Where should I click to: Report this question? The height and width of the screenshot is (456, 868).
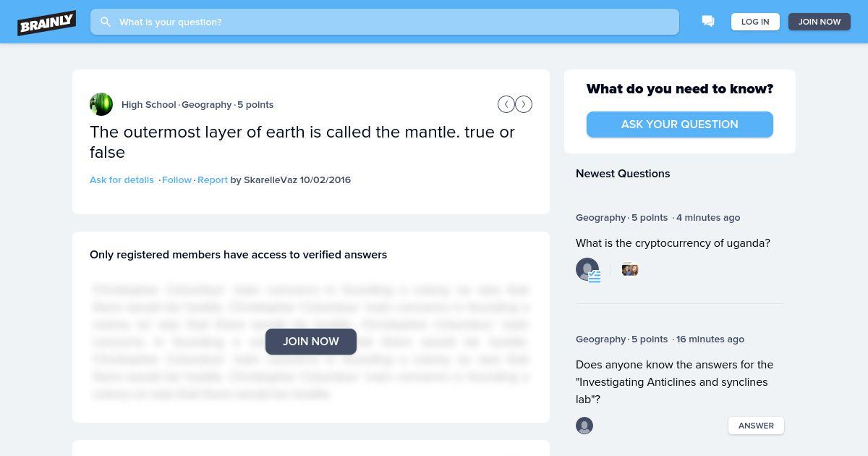coord(213,180)
